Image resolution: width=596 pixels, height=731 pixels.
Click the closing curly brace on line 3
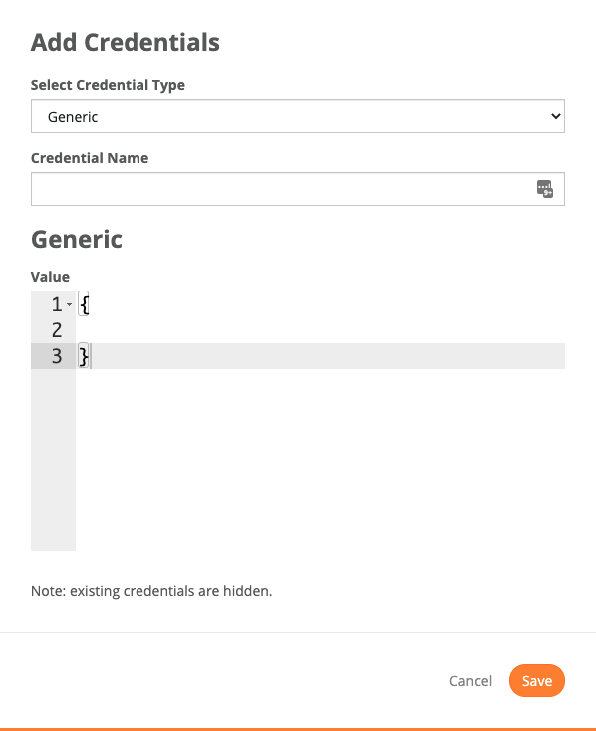click(84, 356)
